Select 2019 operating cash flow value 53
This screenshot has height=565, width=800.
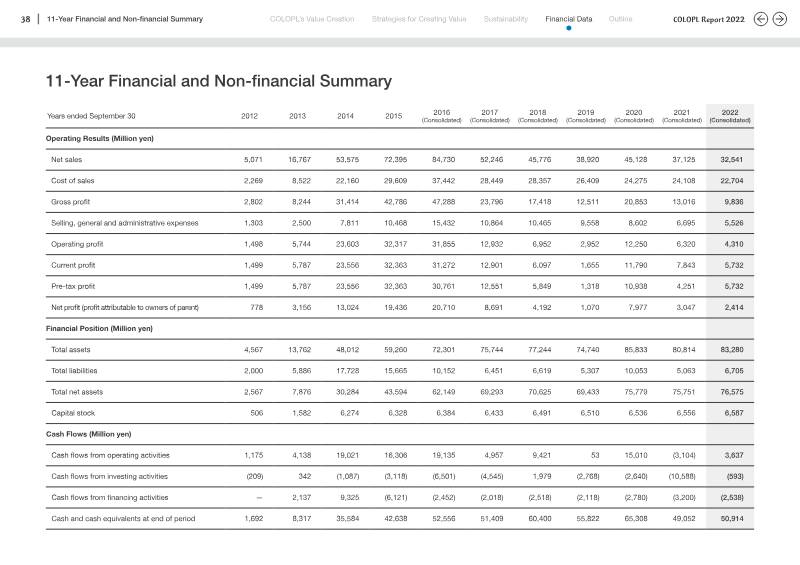click(595, 455)
